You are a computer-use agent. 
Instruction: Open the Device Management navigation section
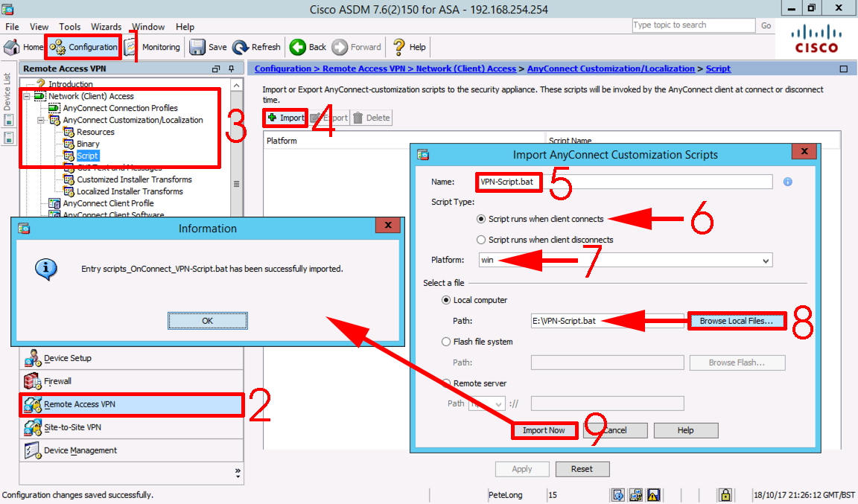[x=131, y=450]
